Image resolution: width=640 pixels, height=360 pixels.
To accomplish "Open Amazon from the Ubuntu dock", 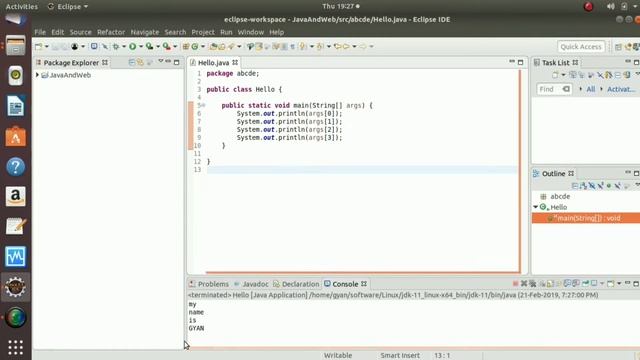I will click(x=16, y=196).
